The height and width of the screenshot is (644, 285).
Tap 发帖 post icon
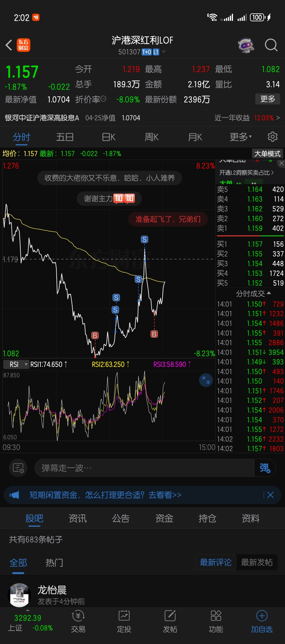point(170,622)
